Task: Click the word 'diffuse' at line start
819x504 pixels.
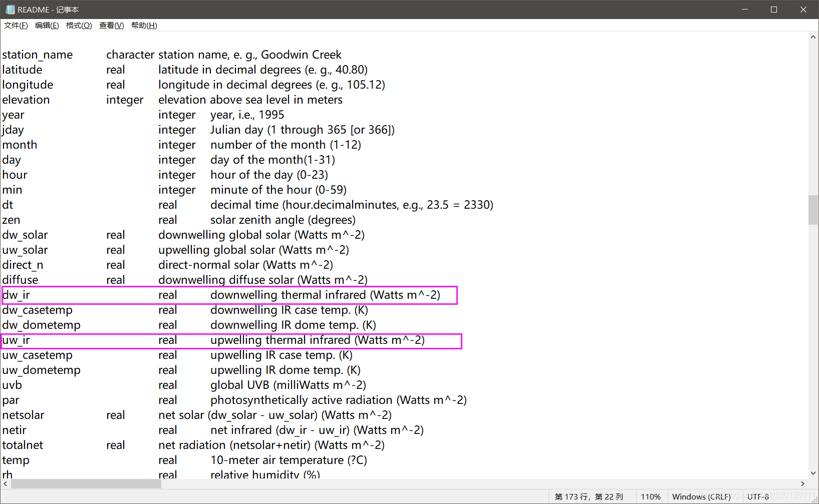Action: 21,280
